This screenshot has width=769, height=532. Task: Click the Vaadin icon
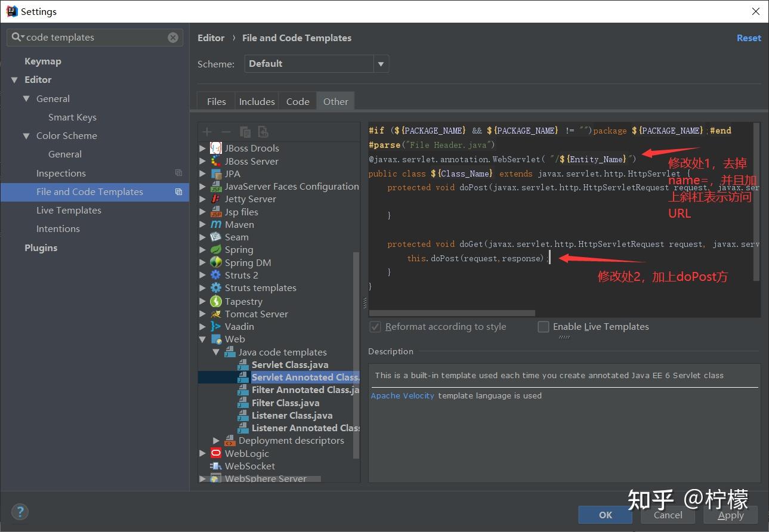pos(216,326)
